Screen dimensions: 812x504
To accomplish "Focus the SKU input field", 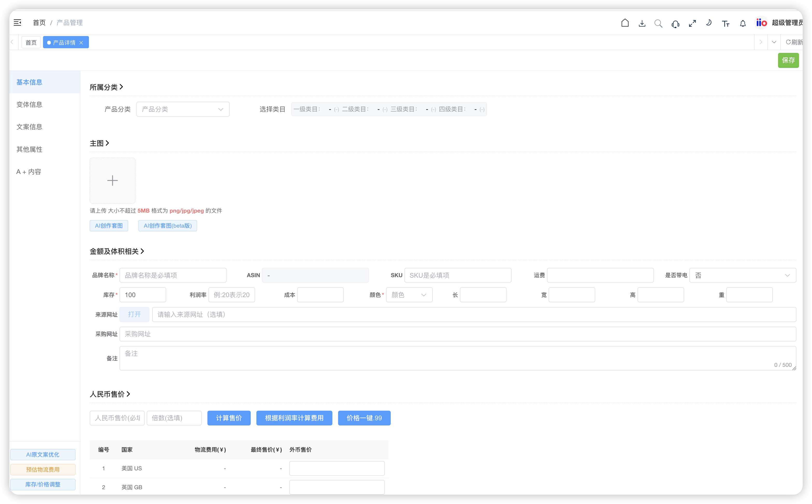I will pyautogui.click(x=458, y=275).
